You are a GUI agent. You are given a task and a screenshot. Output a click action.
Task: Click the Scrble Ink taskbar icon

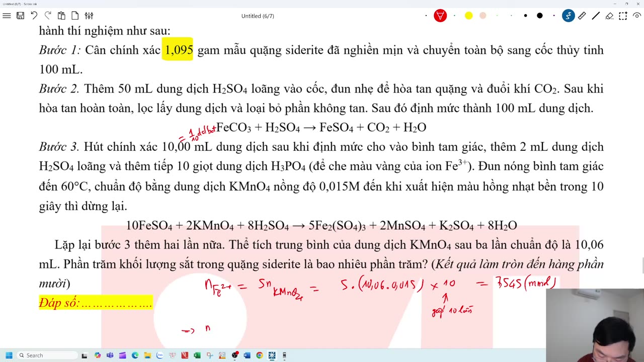(272, 355)
